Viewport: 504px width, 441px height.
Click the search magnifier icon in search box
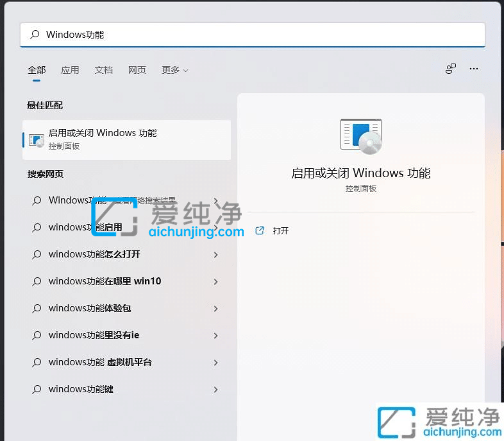(35, 35)
